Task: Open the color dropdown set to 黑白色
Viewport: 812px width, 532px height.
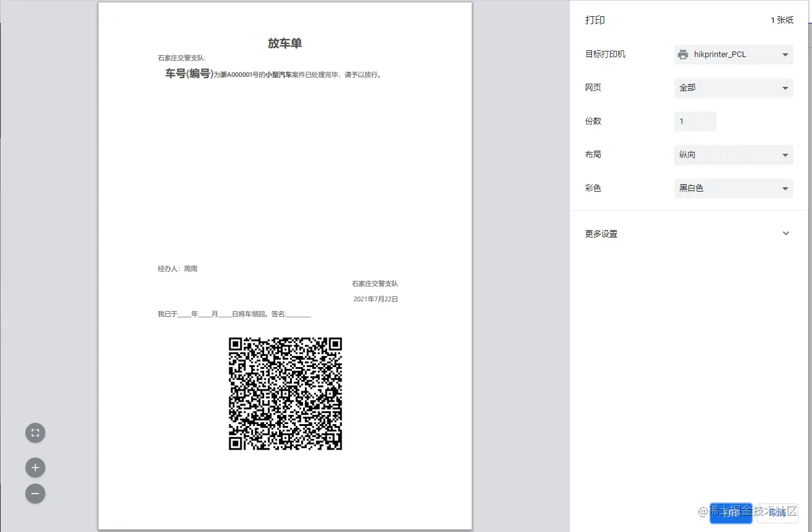Action: coord(734,188)
